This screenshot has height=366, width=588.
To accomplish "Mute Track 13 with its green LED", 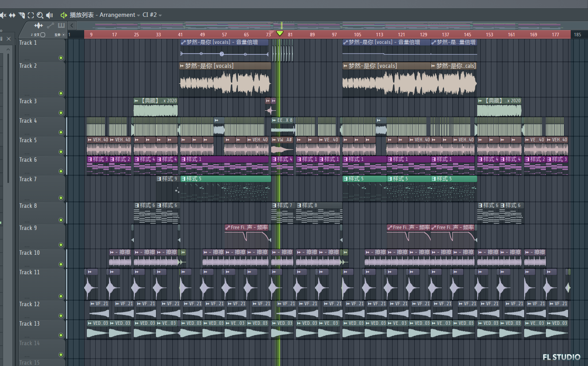I will [61, 335].
